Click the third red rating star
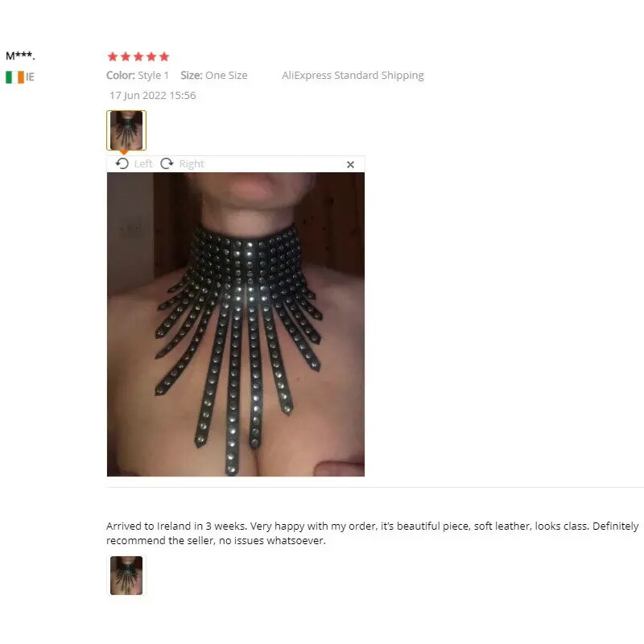This screenshot has width=644, height=644. (138, 56)
